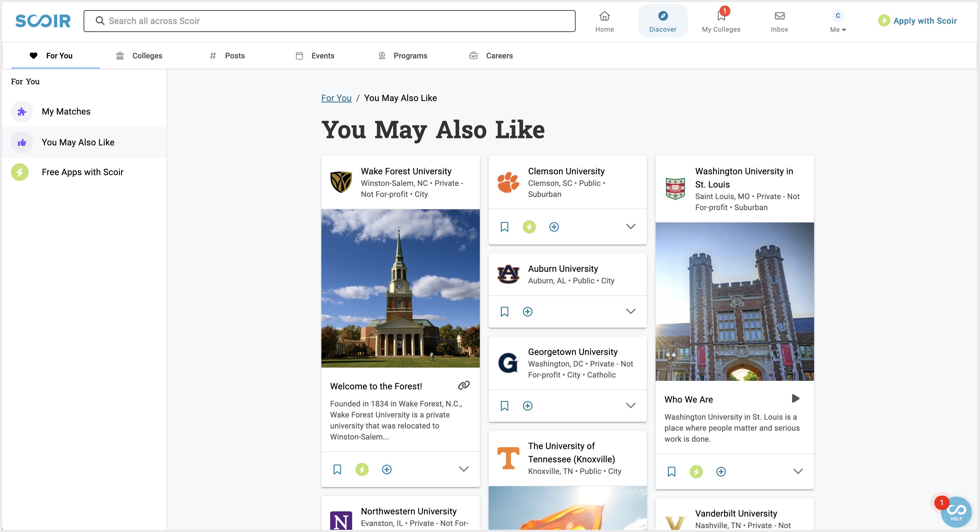Click the Scoir logo
The height and width of the screenshot is (532, 980).
tap(43, 21)
